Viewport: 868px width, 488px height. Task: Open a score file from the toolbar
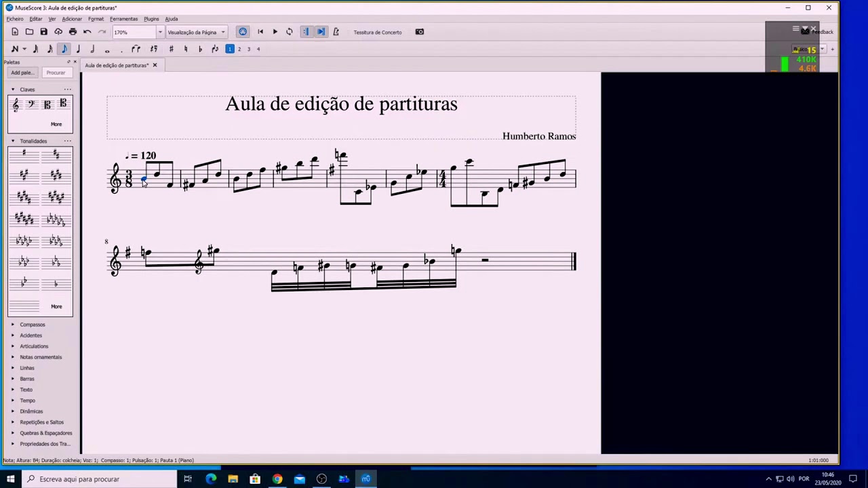pos(29,32)
